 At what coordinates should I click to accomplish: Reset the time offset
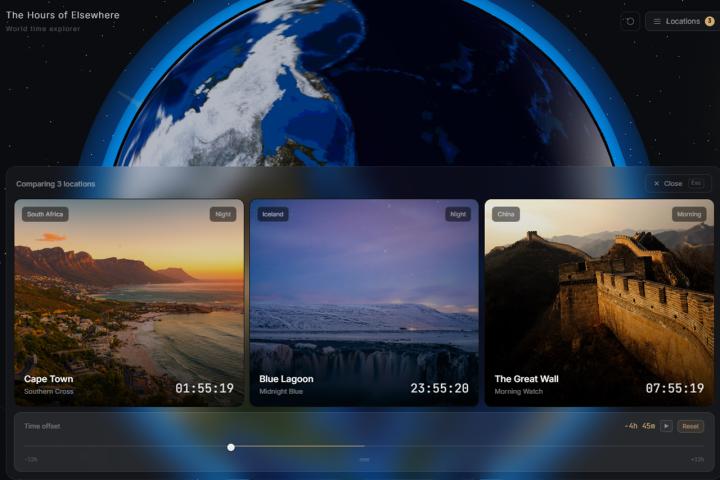(690, 426)
